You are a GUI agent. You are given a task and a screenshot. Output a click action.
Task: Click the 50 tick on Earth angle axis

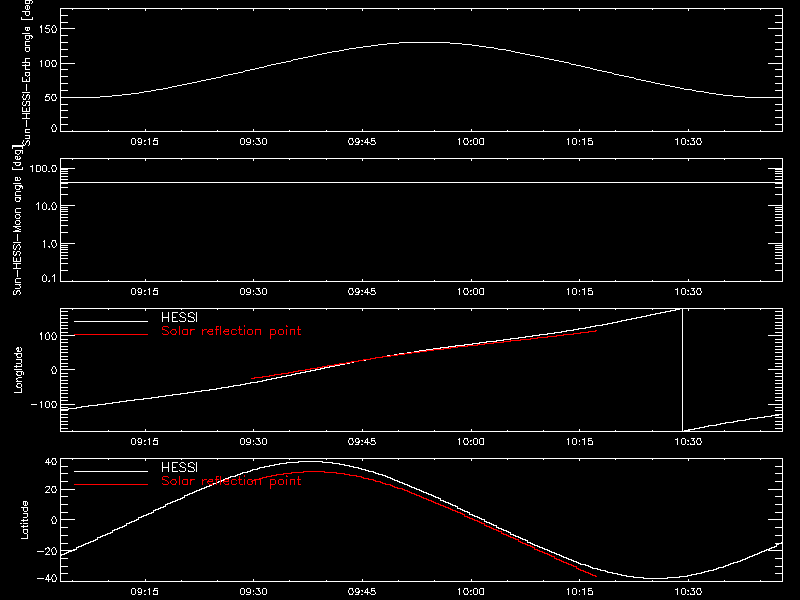[x=51, y=97]
